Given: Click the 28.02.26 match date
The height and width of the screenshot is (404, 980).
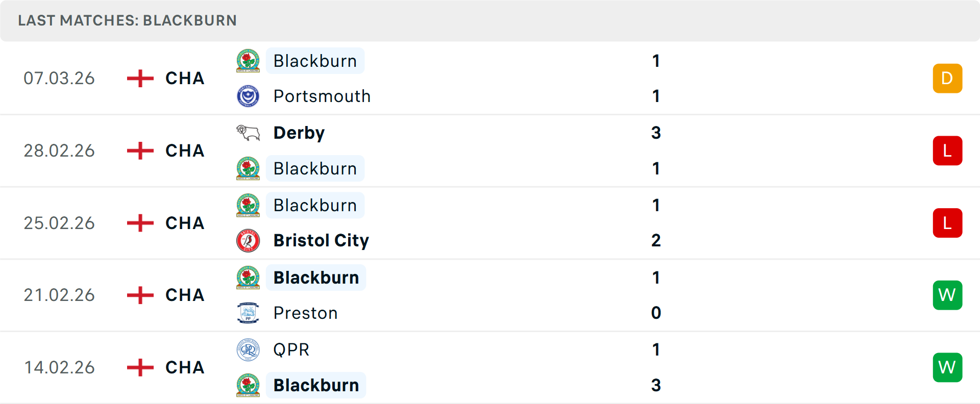Looking at the screenshot, I should coord(59,151).
